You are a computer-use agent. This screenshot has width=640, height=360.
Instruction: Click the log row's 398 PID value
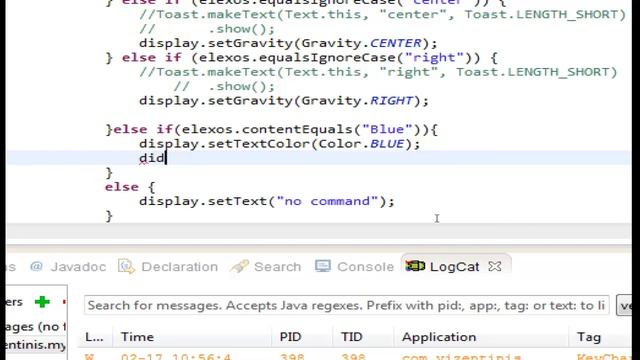[x=292, y=357]
